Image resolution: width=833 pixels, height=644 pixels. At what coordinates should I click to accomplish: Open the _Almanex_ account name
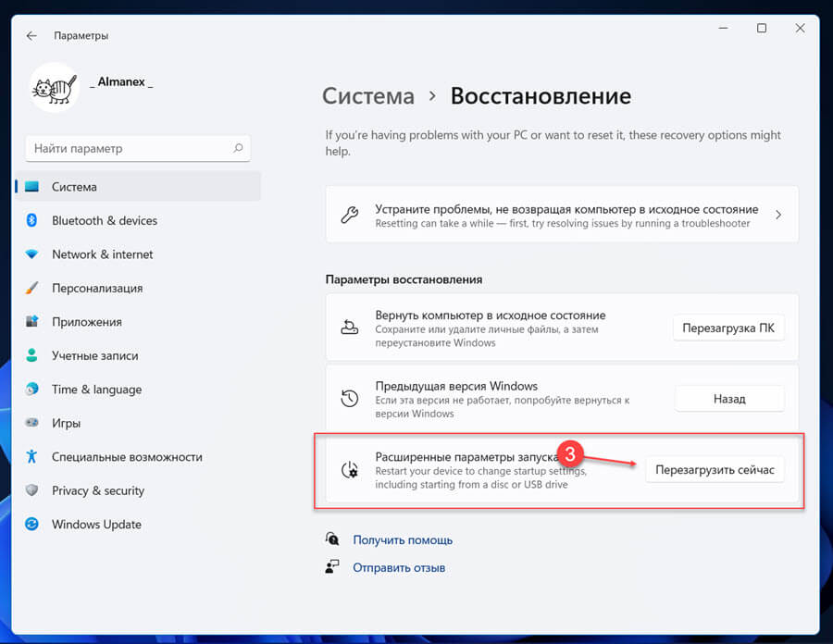(x=121, y=81)
